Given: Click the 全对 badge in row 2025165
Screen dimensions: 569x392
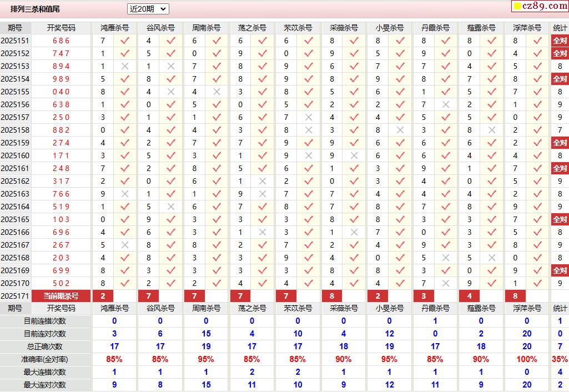Looking at the screenshot, I should coord(560,219).
